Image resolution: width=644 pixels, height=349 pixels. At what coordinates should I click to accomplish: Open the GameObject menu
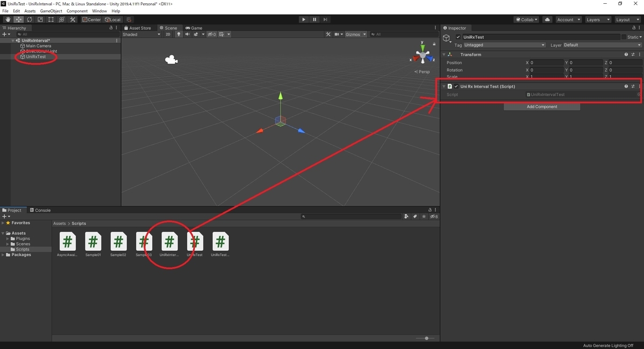tap(52, 11)
